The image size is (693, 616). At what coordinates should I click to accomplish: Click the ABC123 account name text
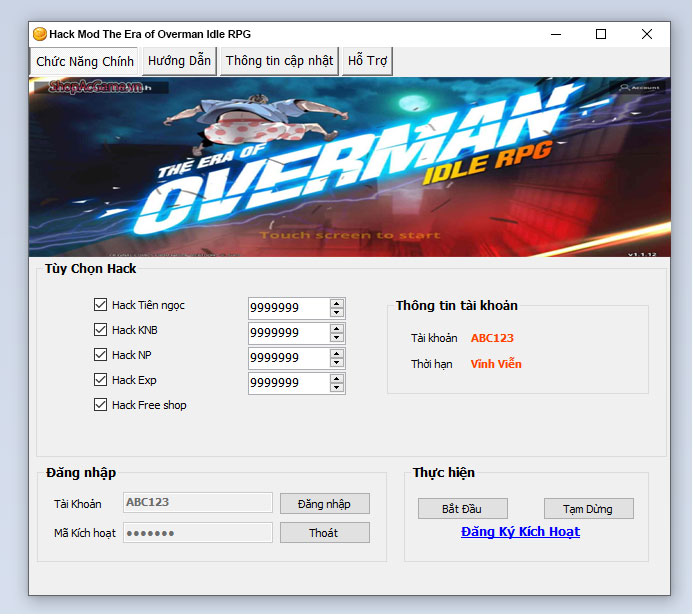coord(492,338)
